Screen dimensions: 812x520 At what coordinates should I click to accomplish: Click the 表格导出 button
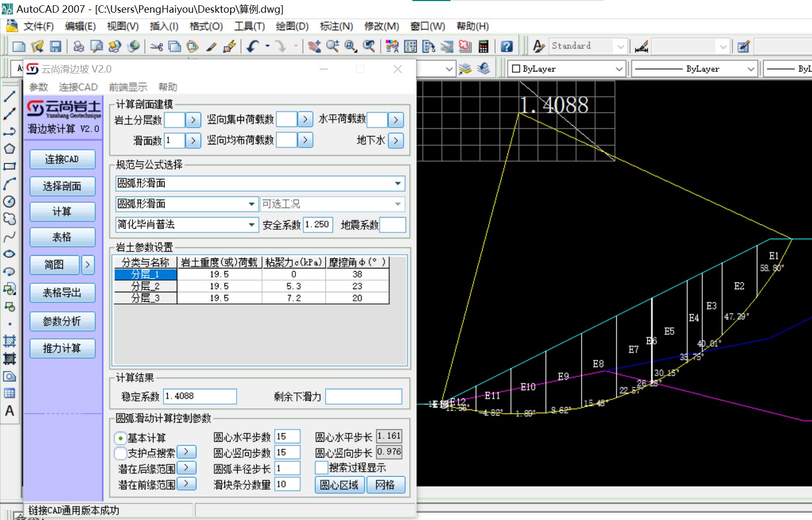click(62, 293)
